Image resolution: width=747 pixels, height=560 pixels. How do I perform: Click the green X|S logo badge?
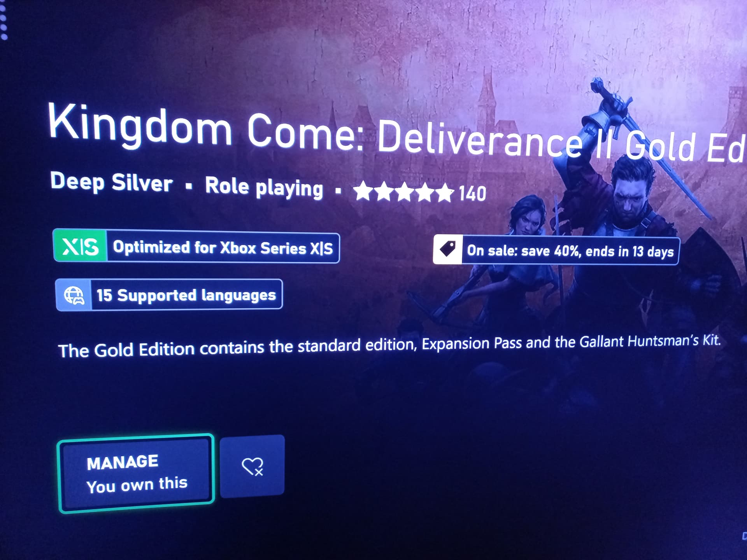click(x=80, y=246)
